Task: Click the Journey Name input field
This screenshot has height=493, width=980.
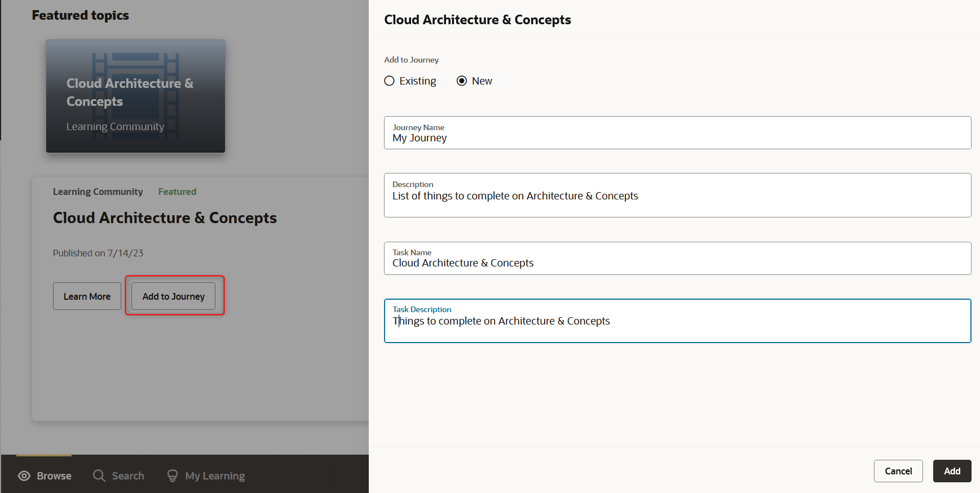Action: click(x=677, y=133)
